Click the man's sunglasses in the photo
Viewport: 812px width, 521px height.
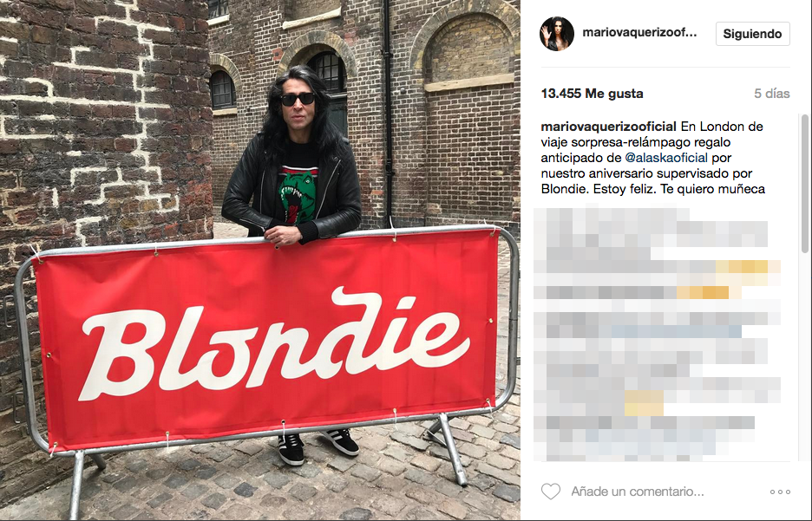(298, 99)
